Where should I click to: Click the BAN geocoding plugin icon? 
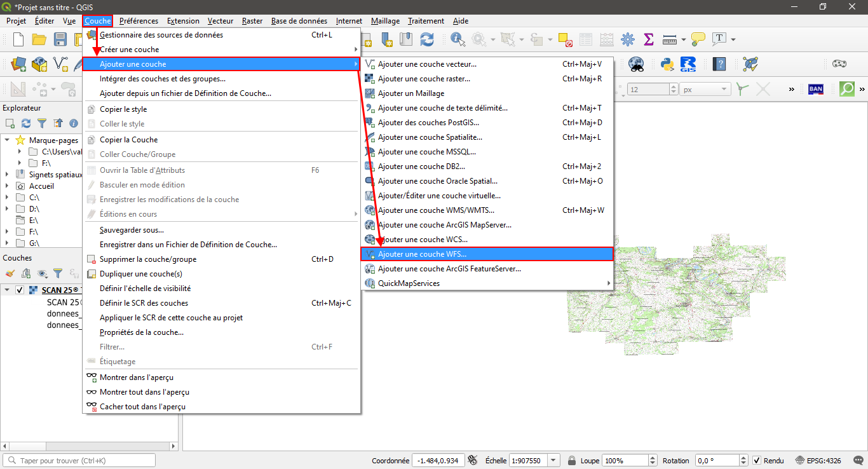(x=816, y=89)
